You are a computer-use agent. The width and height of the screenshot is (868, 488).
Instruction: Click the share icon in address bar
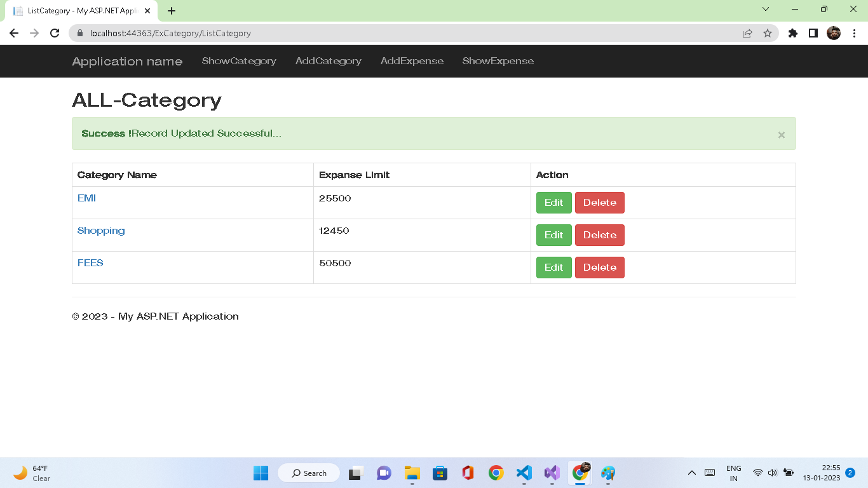tap(747, 33)
